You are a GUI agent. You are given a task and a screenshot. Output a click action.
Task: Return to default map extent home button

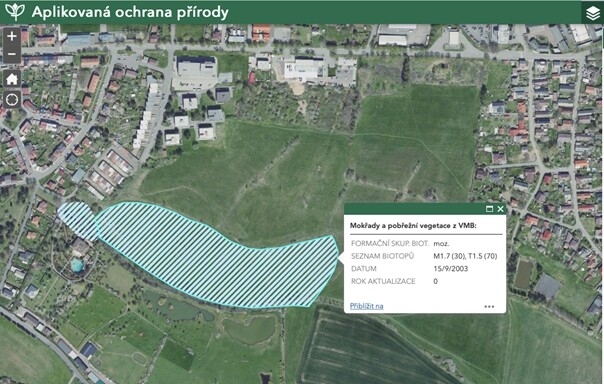point(12,79)
